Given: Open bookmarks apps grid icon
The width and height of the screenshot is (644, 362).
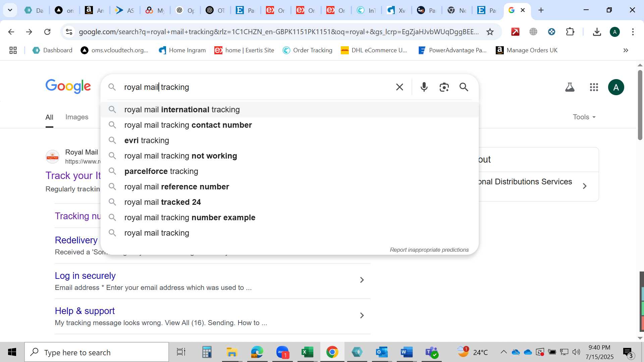Looking at the screenshot, I should coord(13,50).
